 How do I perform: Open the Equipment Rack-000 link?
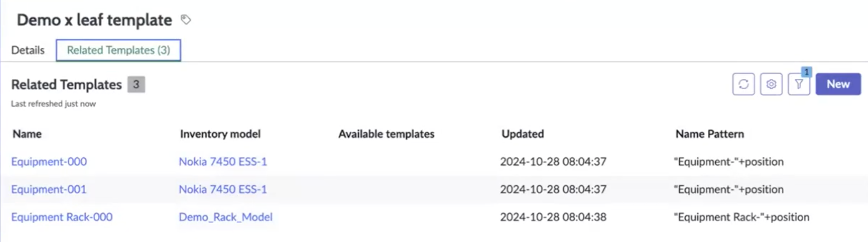[62, 217]
